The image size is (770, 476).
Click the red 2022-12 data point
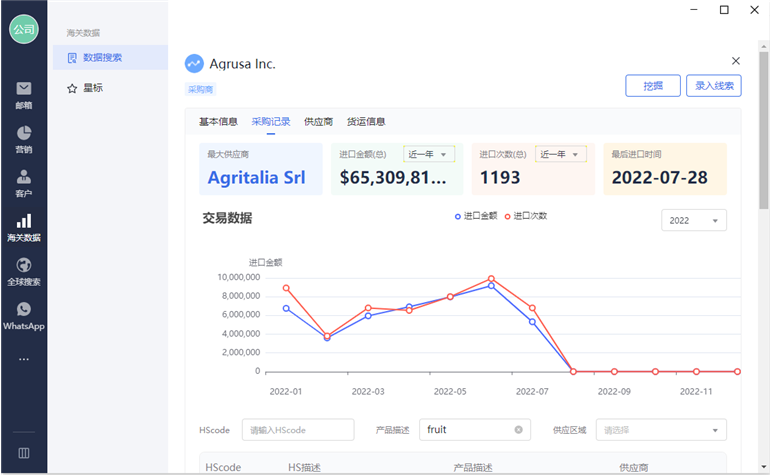tap(737, 372)
